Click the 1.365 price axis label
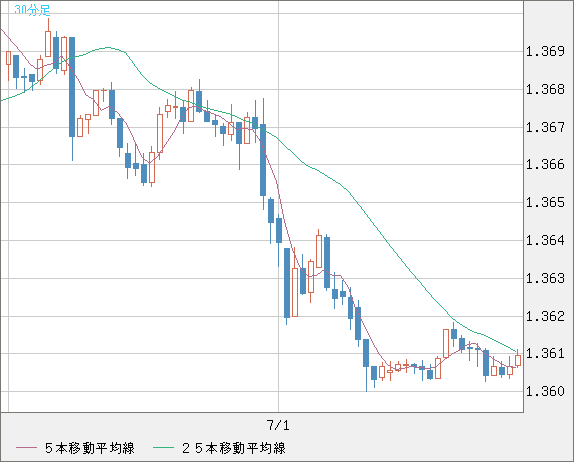This screenshot has height=462, width=574. tap(545, 202)
